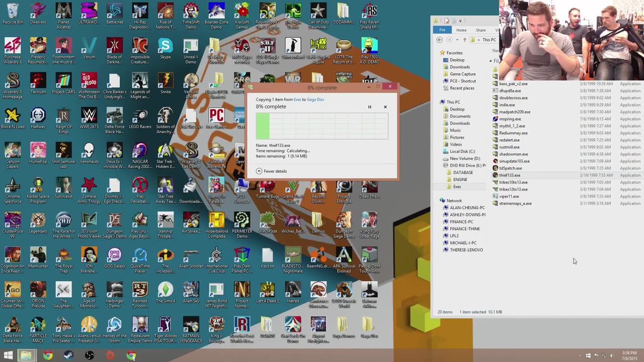Open the Quick Access Toolbar customize dropdown

coord(460,21)
